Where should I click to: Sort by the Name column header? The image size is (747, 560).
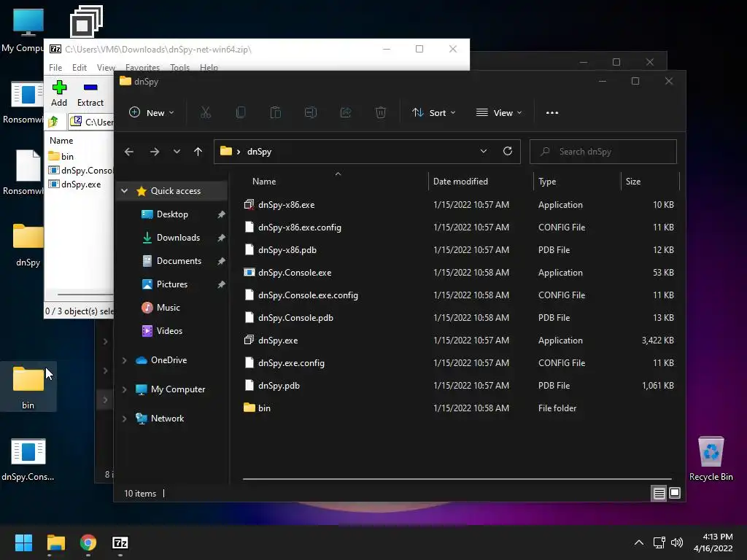click(x=336, y=182)
